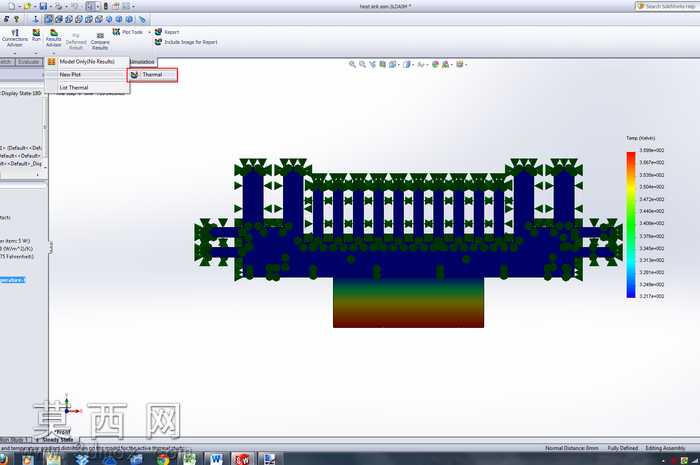Click Zoom to Fit magnifier icon

pos(352,64)
